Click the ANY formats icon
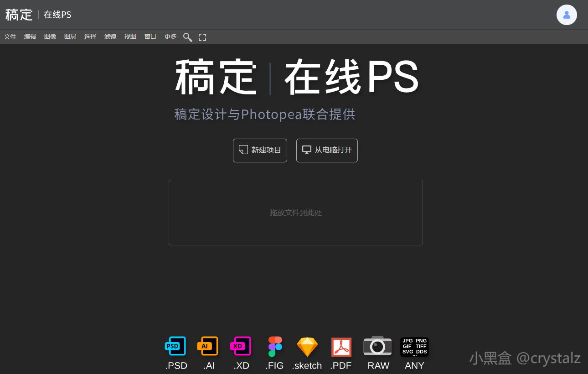Viewport: 588px width, 374px height. coord(414,347)
